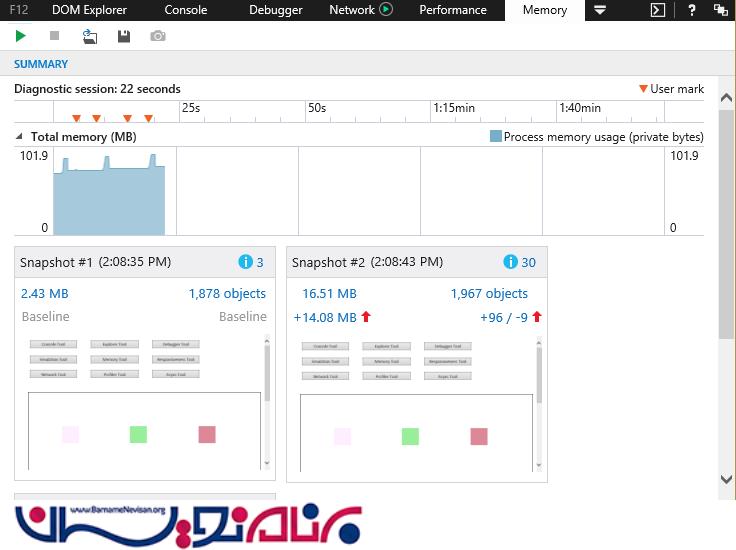
Task: Show console pane using the prompt icon
Action: click(x=658, y=10)
